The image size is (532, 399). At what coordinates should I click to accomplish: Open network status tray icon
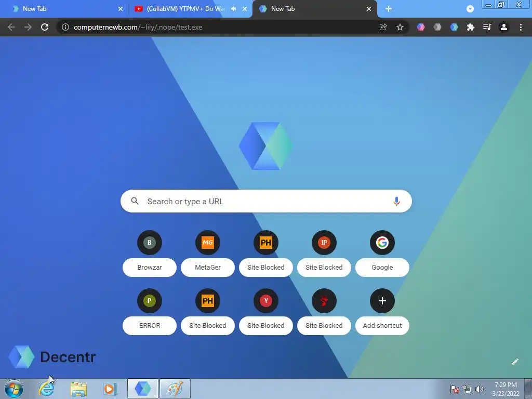tap(467, 389)
